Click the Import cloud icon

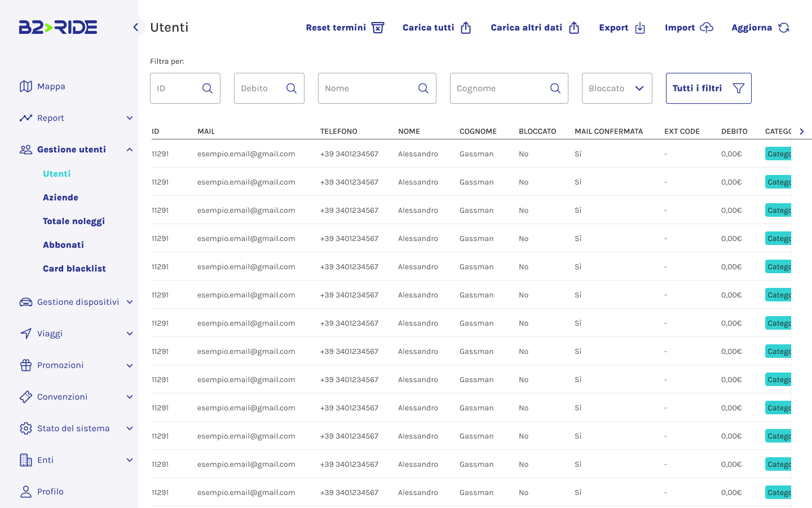[707, 28]
